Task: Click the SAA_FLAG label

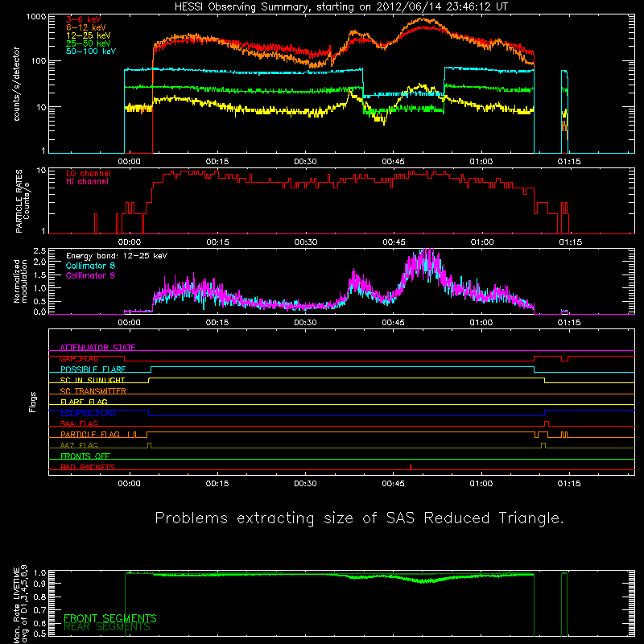Action: [79, 423]
